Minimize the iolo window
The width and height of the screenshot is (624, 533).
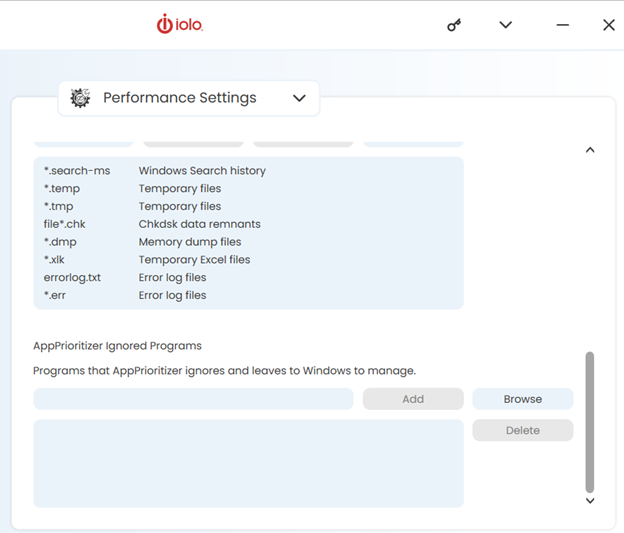(x=563, y=25)
